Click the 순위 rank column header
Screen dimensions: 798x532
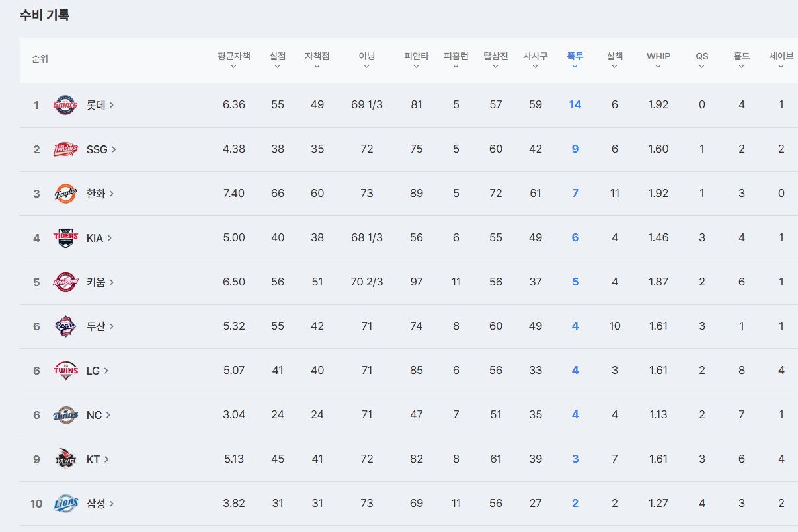tap(40, 59)
